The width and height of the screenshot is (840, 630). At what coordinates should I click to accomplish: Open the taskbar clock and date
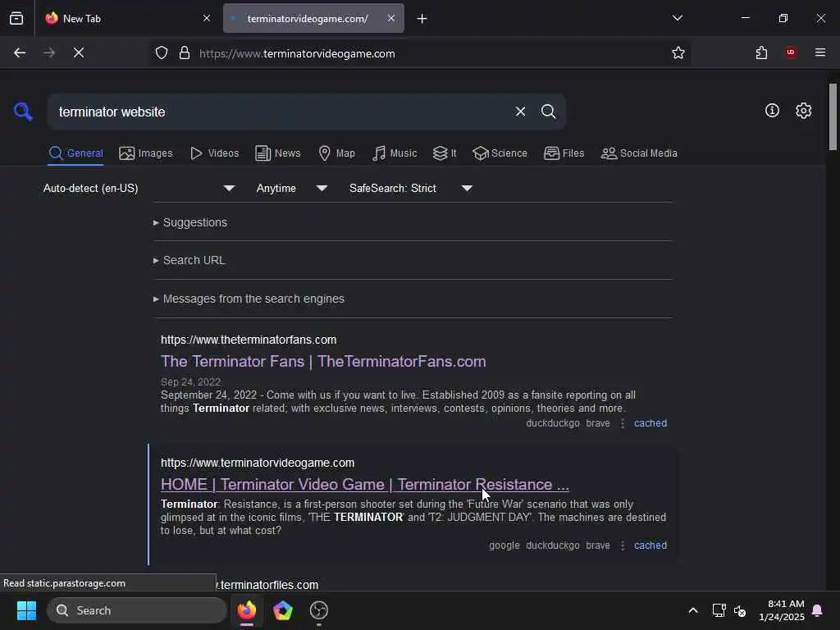(782, 610)
